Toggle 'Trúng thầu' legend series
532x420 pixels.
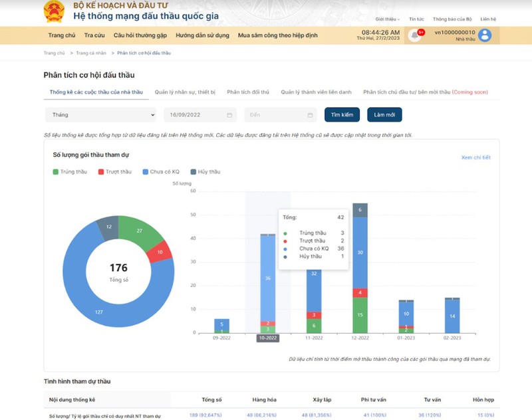tap(70, 171)
